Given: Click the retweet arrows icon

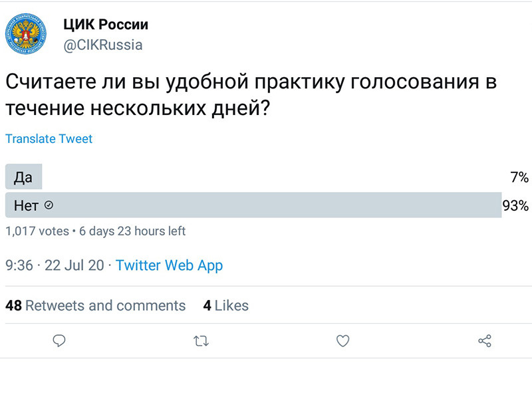Looking at the screenshot, I should click(201, 341).
